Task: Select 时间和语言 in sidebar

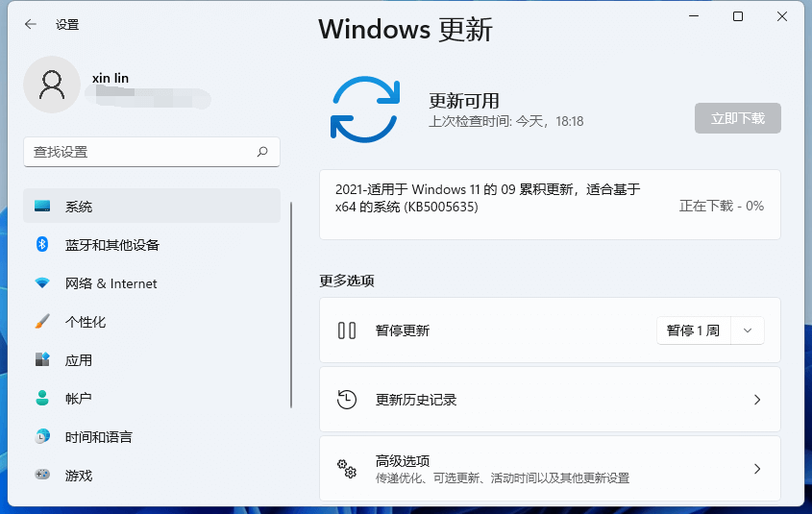Action: pos(152,436)
